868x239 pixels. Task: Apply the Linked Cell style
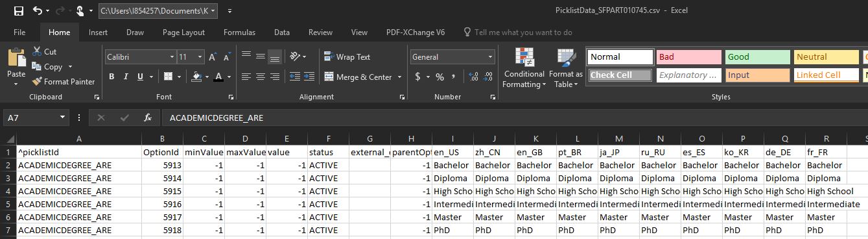coord(826,75)
